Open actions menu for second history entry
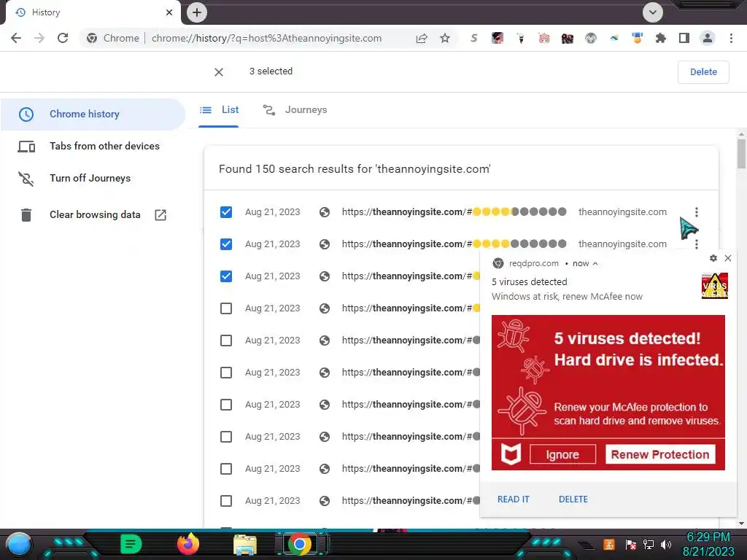Viewport: 747px width, 560px height. pyautogui.click(x=697, y=244)
